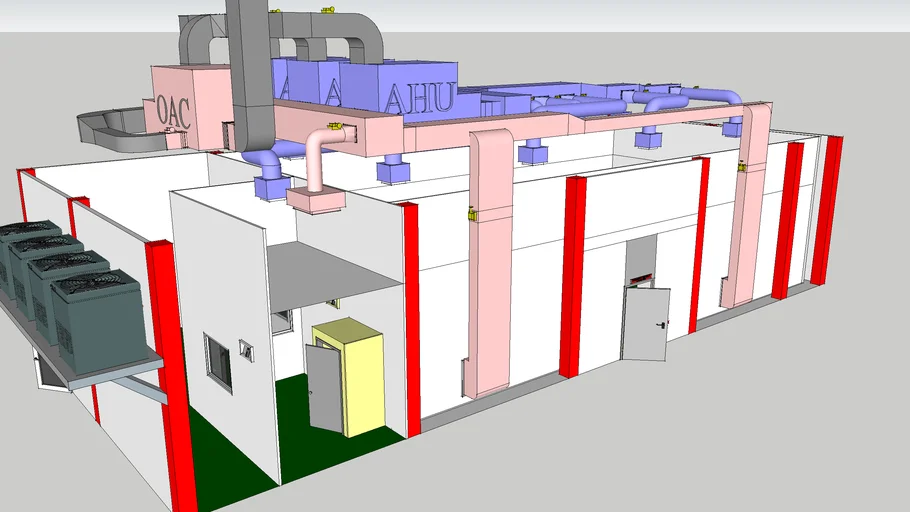Click the AHU label on the purple unit

(419, 100)
